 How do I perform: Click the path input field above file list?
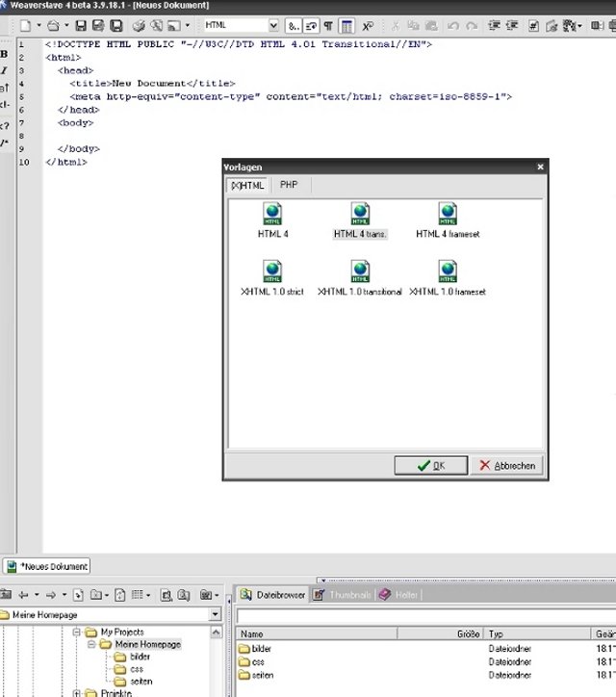(x=425, y=616)
